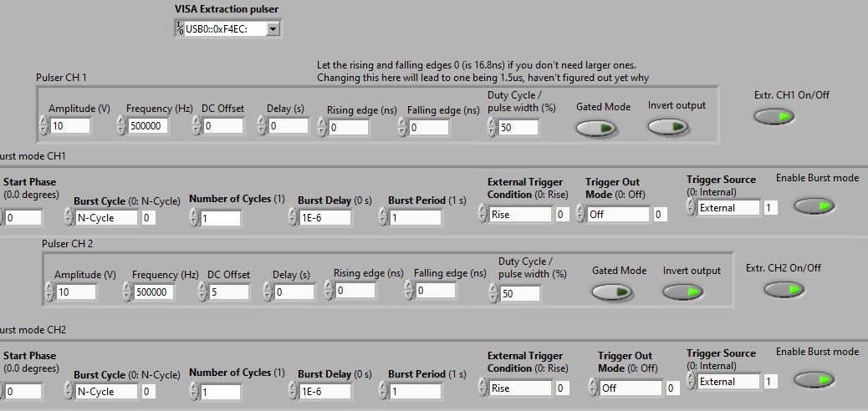Image resolution: width=868 pixels, height=411 pixels.
Task: Click the CH 2 Frequency stepper arrows
Action: click(127, 292)
